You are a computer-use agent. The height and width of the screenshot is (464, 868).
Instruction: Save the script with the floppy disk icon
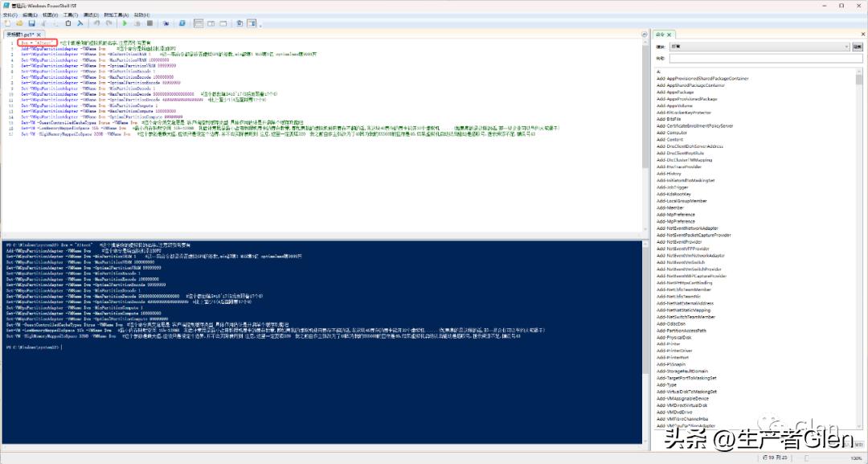tap(31, 23)
